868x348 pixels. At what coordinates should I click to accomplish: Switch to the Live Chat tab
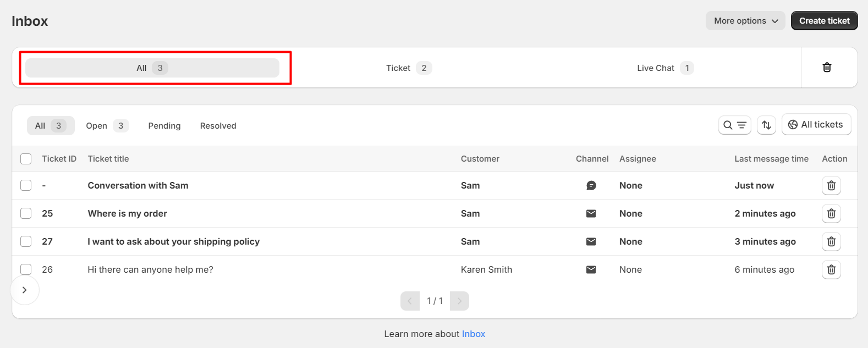(x=664, y=68)
